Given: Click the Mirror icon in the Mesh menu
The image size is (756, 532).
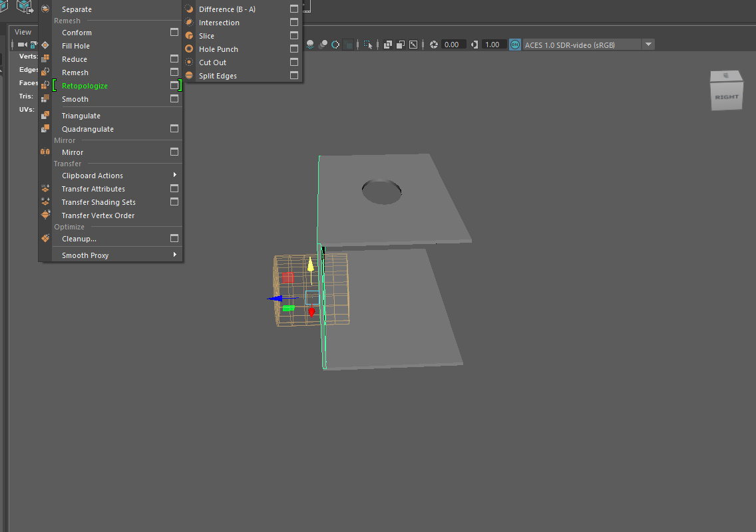Looking at the screenshot, I should 45,152.
